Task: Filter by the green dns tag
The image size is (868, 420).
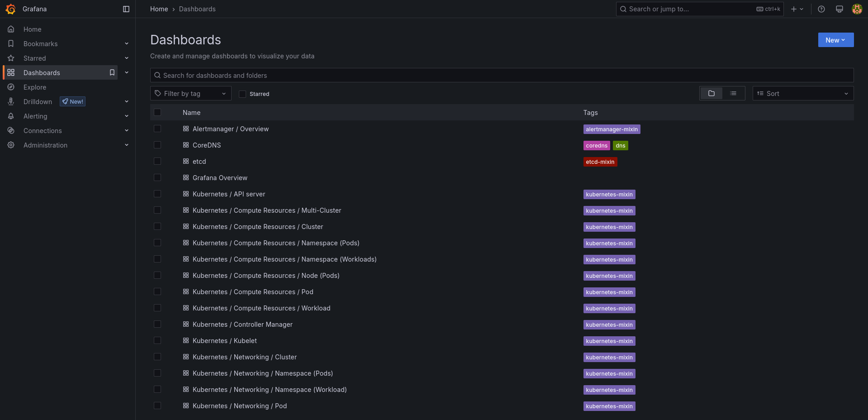Action: pyautogui.click(x=620, y=145)
